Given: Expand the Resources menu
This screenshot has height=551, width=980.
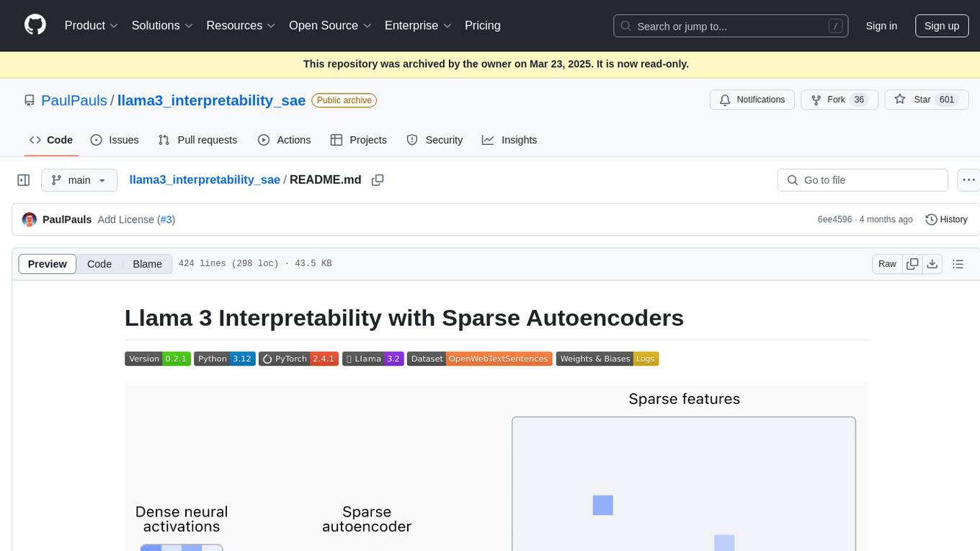Looking at the screenshot, I should [241, 25].
